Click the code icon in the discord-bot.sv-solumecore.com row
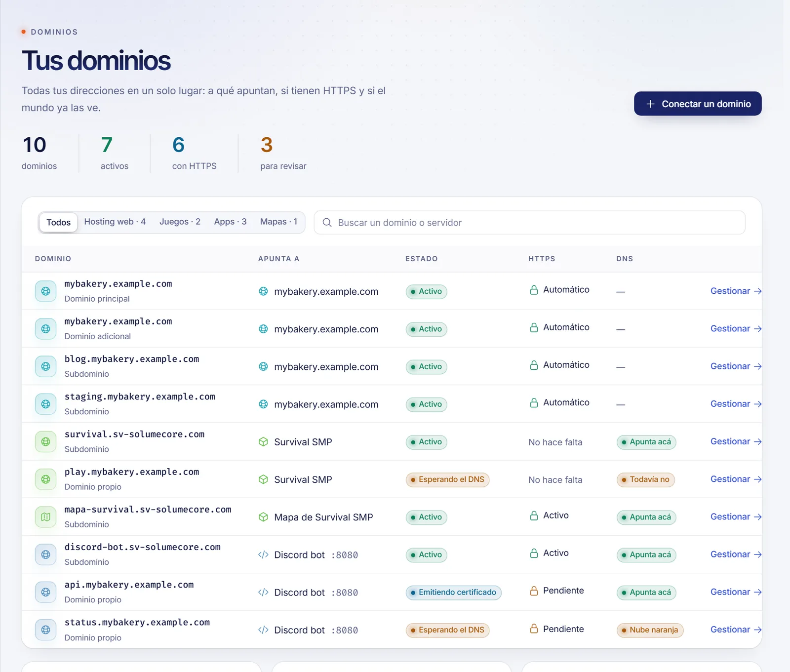This screenshot has width=790, height=672. (x=263, y=554)
